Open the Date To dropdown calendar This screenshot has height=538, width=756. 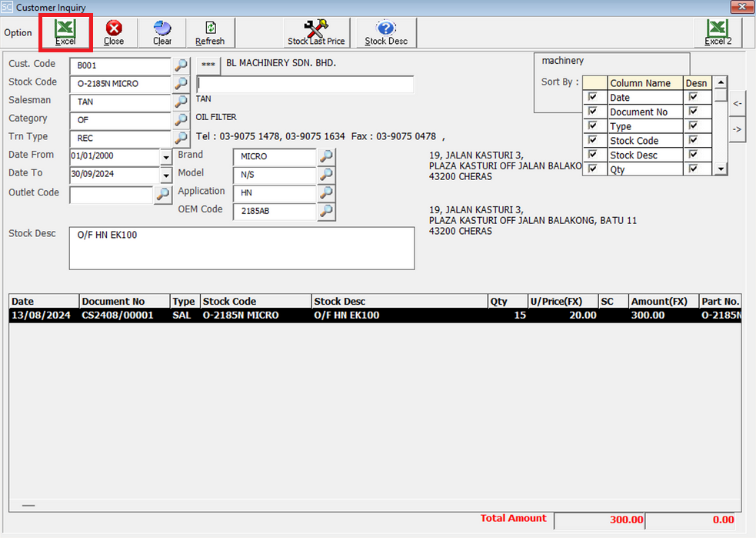coord(166,175)
